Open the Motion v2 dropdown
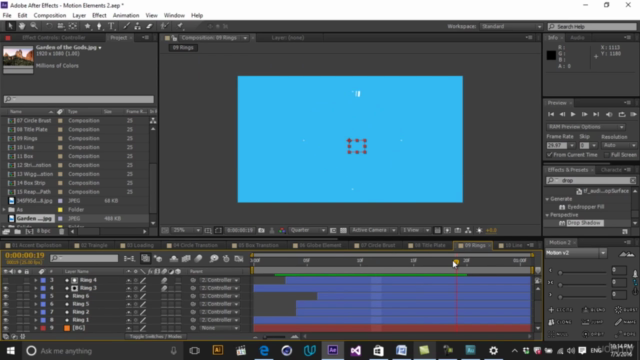640x360 pixels. point(576,253)
